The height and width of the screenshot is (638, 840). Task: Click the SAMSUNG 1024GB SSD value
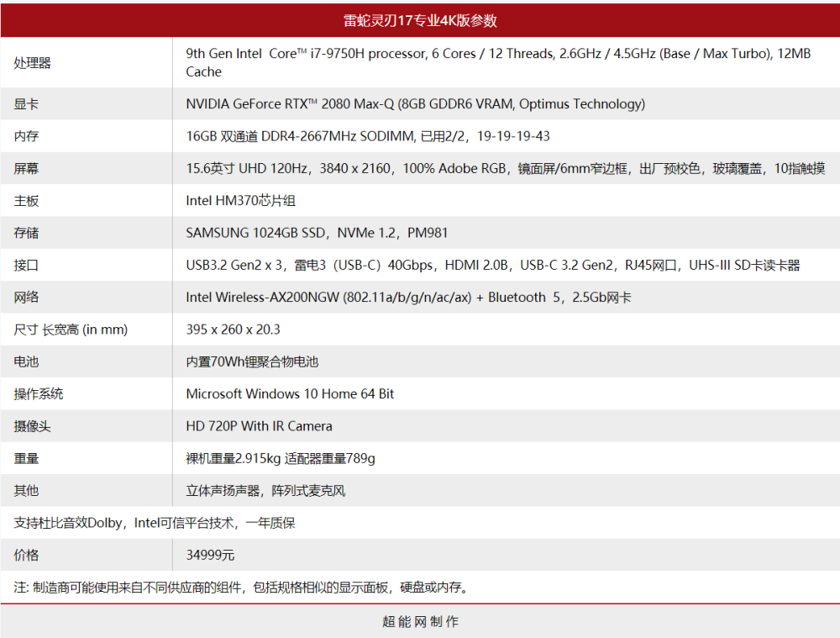317,233
